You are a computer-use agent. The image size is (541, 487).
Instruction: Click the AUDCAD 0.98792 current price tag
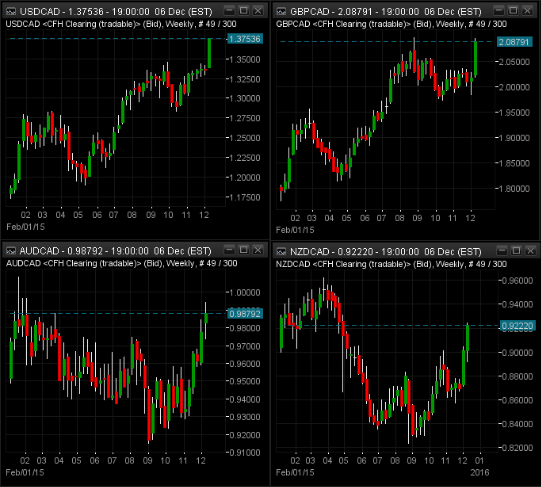[245, 314]
